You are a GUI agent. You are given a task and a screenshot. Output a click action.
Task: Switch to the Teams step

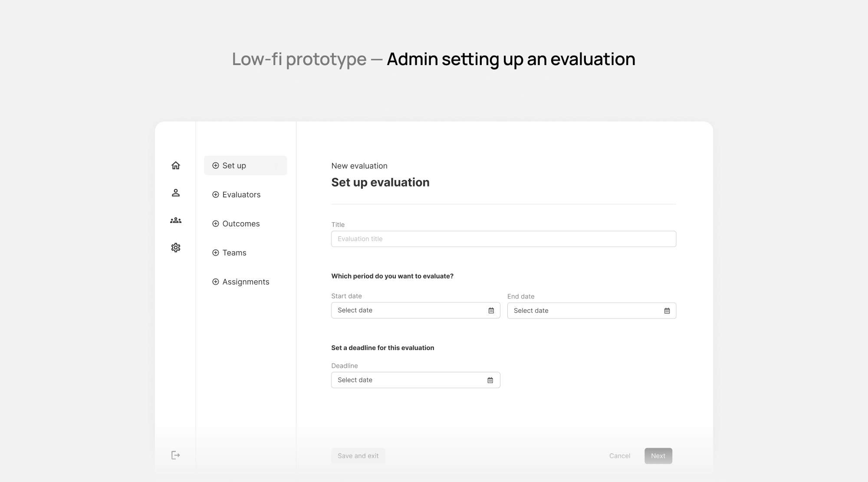pos(234,253)
